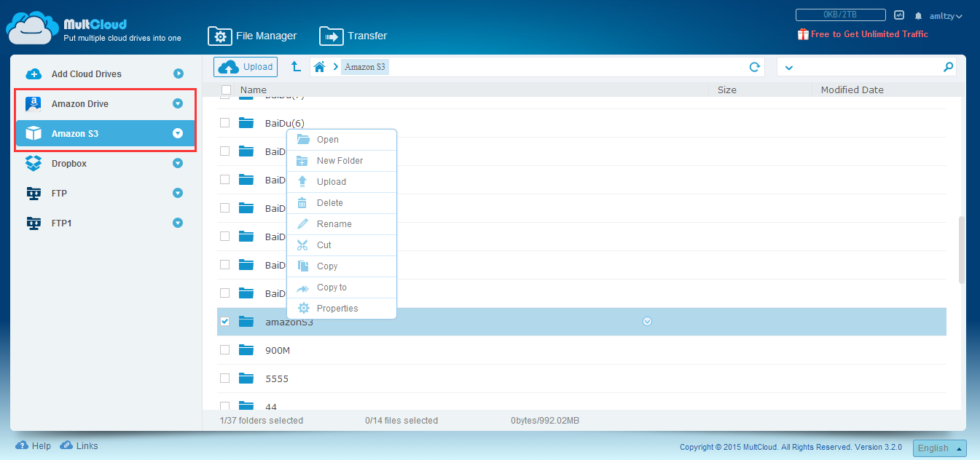Click the vertical scrollbar thumb of the file list
Screen dimensions: 980x460
tap(962, 250)
